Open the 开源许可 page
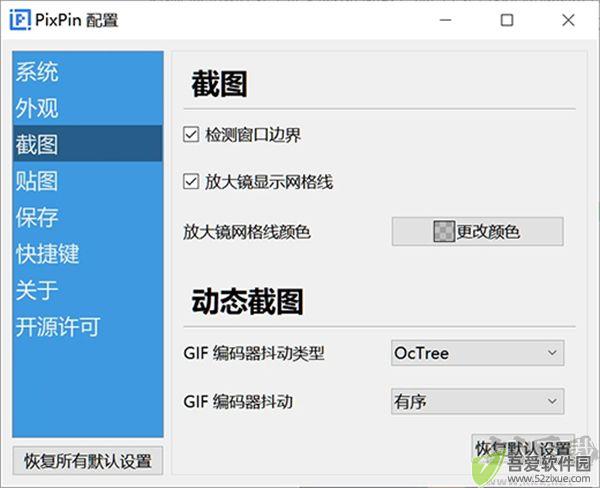 88,326
